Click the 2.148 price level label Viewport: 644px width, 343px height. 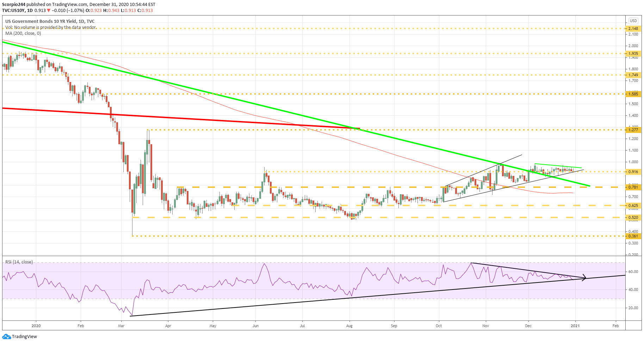[x=633, y=28]
